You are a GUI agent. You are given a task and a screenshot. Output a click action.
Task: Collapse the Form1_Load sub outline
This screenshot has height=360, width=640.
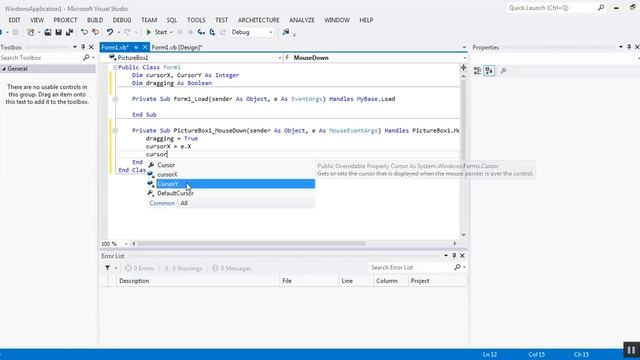(115, 99)
